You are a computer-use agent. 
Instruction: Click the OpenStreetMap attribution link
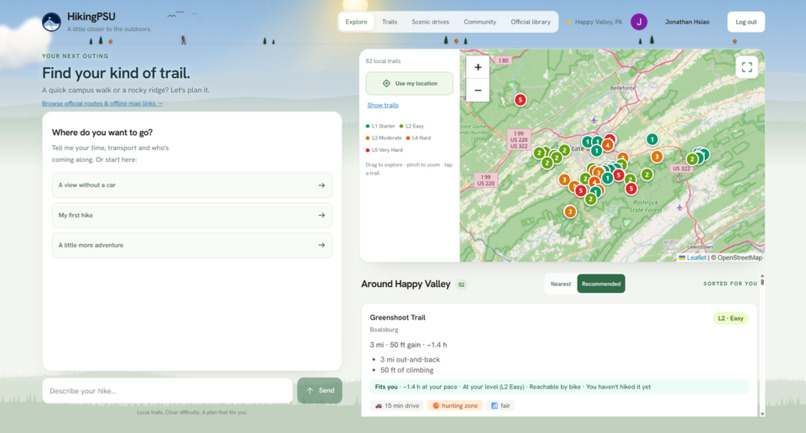[x=740, y=258]
